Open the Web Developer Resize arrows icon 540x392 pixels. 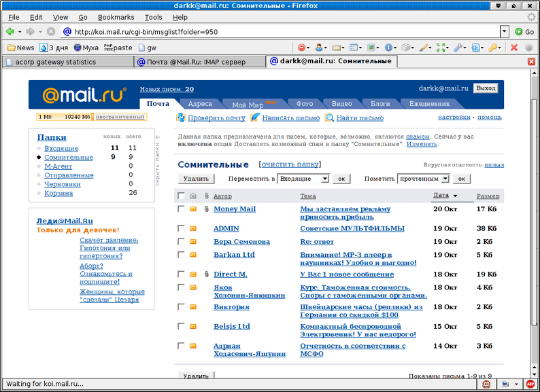pos(441,48)
